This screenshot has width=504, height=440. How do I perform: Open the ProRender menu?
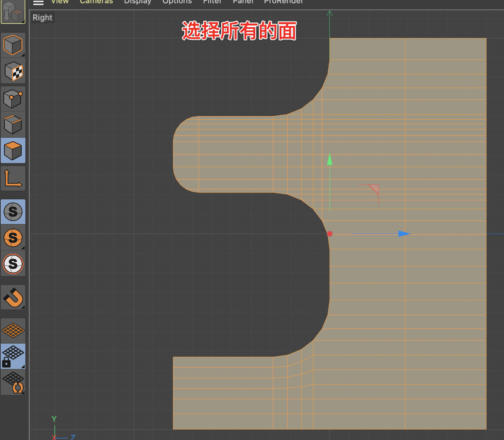(284, 2)
